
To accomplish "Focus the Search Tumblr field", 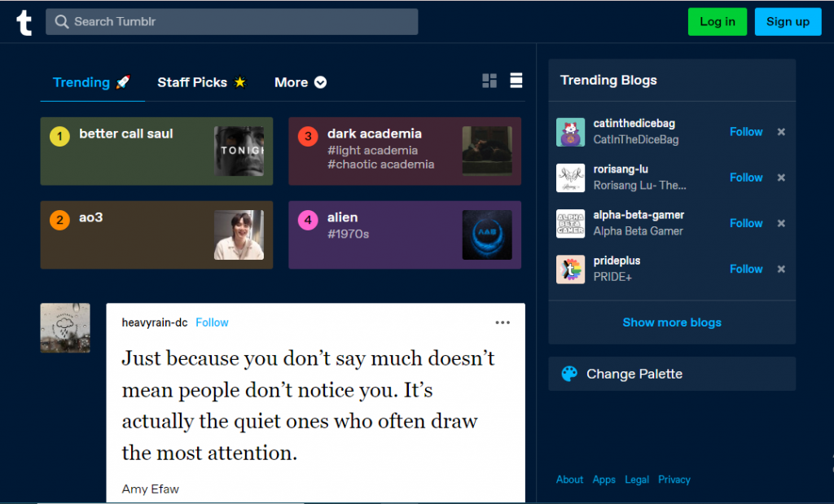I will (x=232, y=22).
